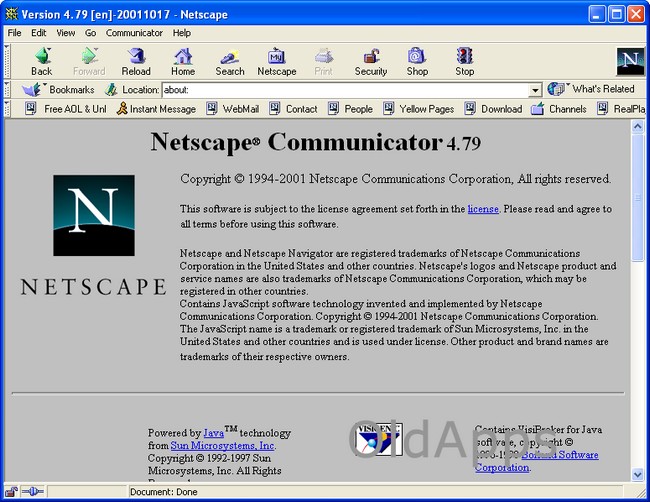Screen dimensions: 650x502
Task: Launch Instant Message from personal toolbar
Action: click(156, 109)
